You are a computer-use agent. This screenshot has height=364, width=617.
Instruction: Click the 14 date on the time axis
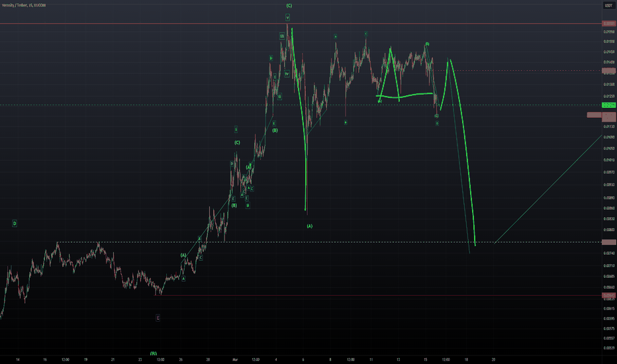[x=18, y=359]
